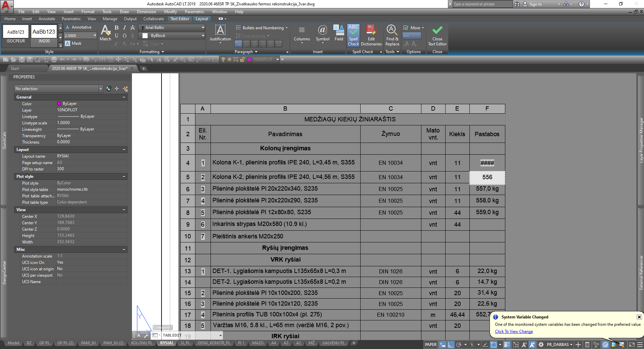
Task: Select the table cell containing 556
Action: [x=487, y=178]
